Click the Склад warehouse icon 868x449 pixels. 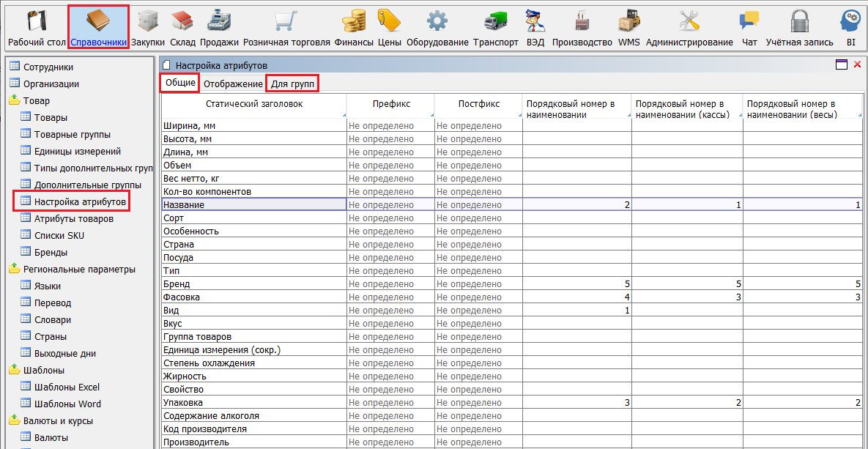182,21
